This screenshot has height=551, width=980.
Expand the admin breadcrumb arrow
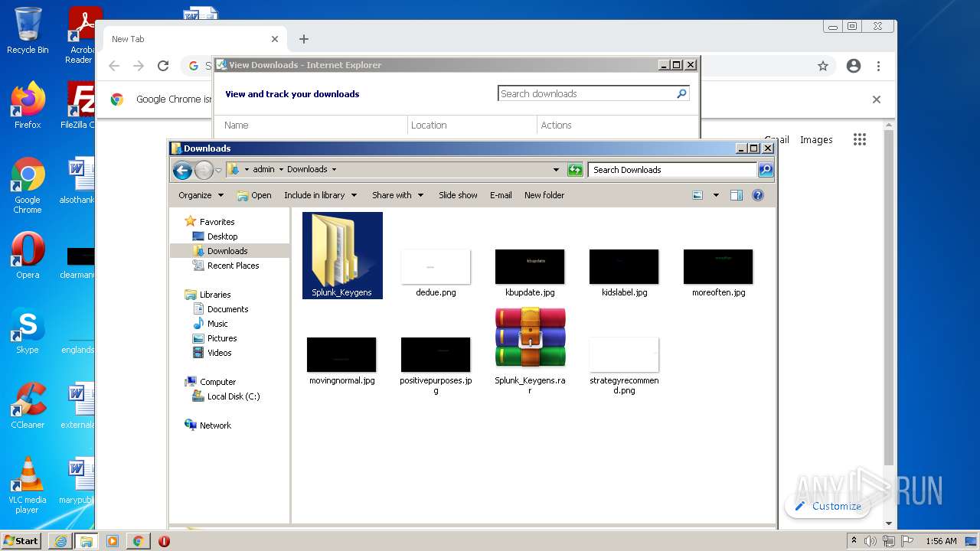pyautogui.click(x=281, y=170)
